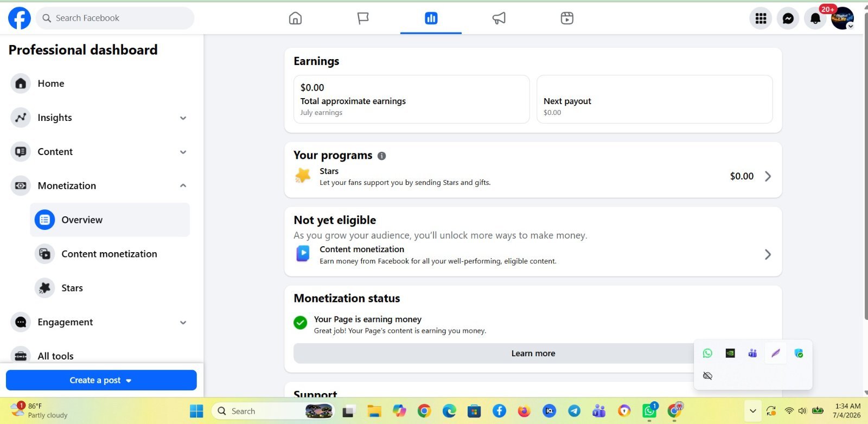Image resolution: width=868 pixels, height=424 pixels.
Task: Open WhatsApp from the system tray popup
Action: pos(707,354)
